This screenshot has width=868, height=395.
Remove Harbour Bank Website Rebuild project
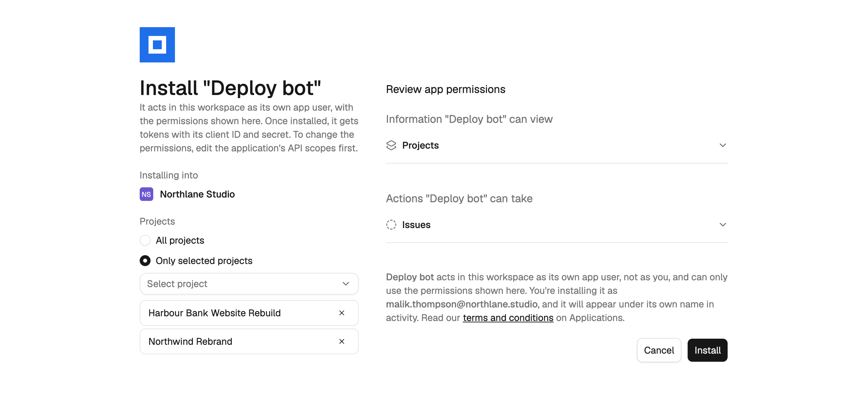click(342, 313)
